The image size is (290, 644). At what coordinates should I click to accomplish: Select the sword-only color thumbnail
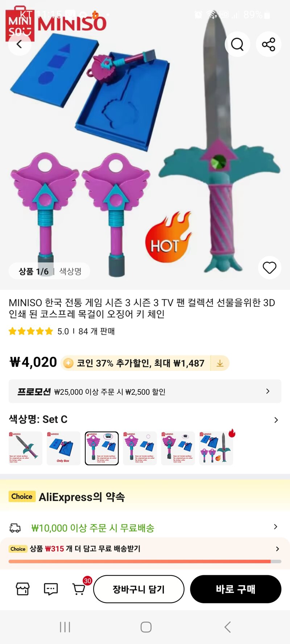[25, 448]
